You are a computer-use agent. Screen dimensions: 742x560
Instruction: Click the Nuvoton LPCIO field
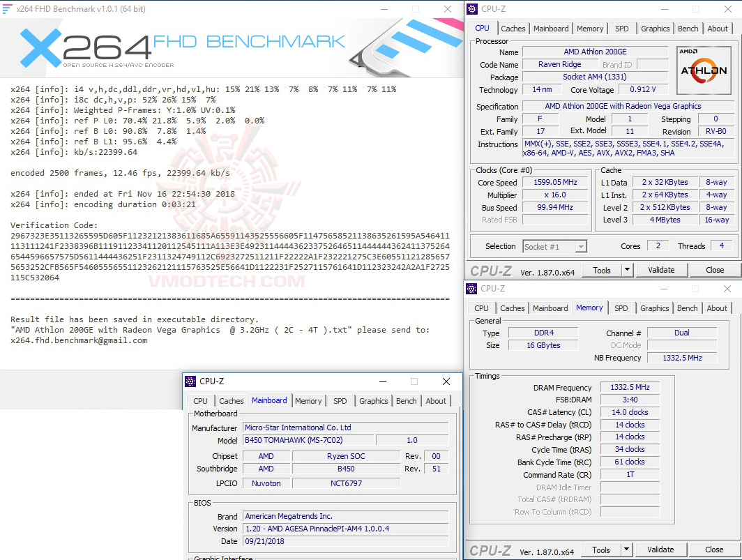coord(266,483)
